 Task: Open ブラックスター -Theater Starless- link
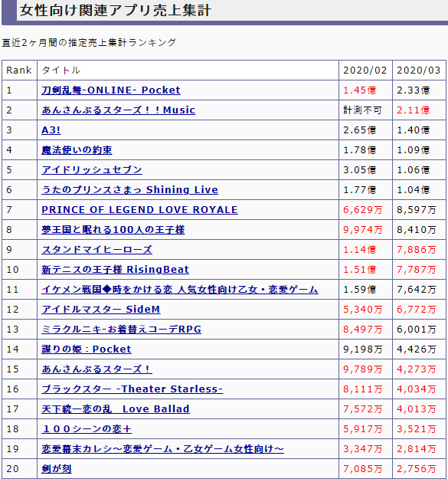132,389
